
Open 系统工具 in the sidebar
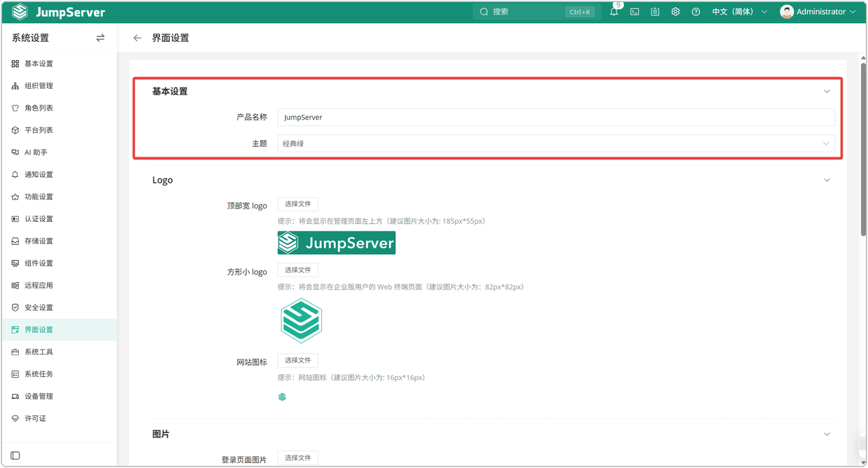[x=59, y=352]
